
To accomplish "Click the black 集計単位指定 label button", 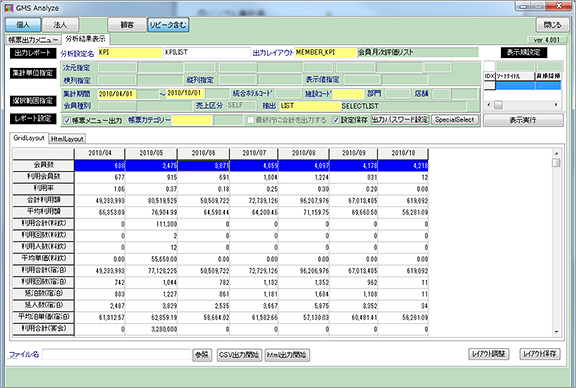I will click(33, 73).
